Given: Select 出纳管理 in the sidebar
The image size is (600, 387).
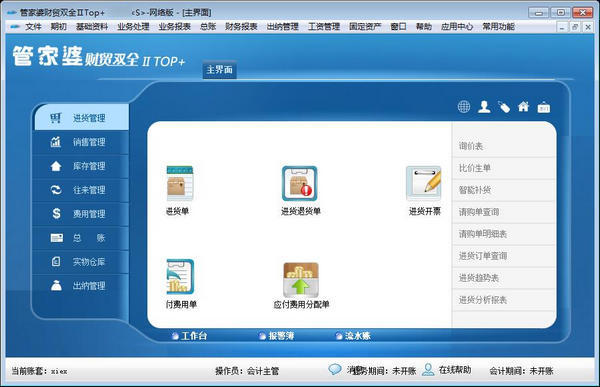Looking at the screenshot, I should click(x=81, y=286).
